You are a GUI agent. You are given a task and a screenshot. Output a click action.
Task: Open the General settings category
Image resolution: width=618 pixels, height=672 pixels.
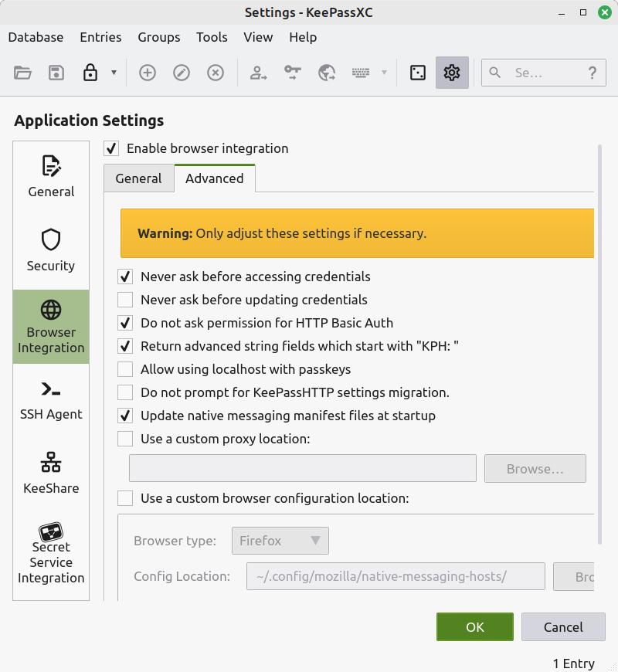(51, 178)
